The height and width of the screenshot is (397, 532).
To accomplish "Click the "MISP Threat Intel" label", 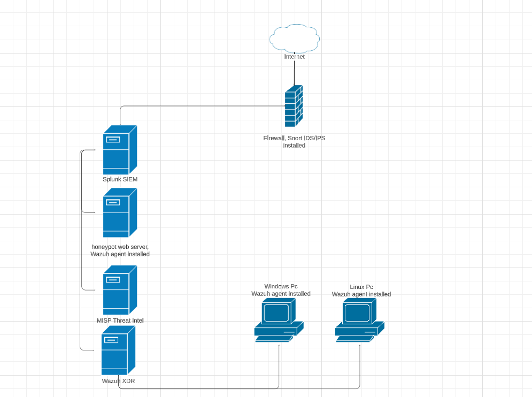I will click(x=120, y=320).
